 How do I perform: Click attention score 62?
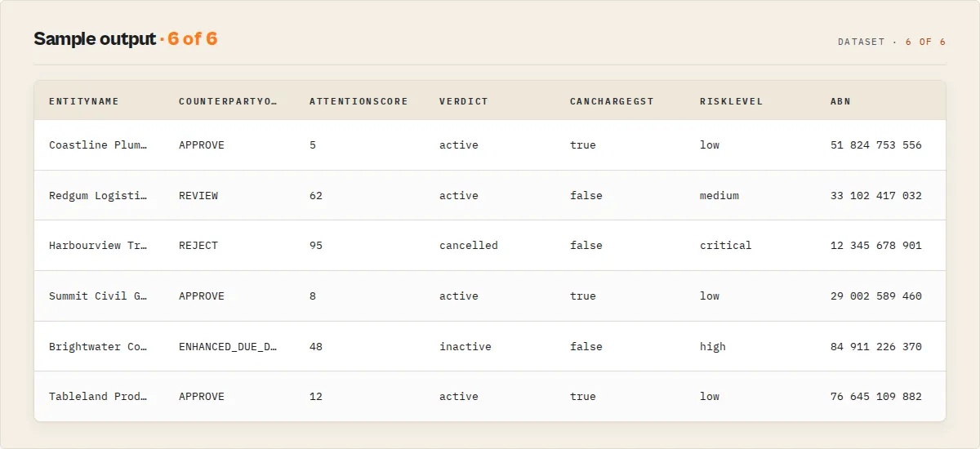[x=316, y=196]
